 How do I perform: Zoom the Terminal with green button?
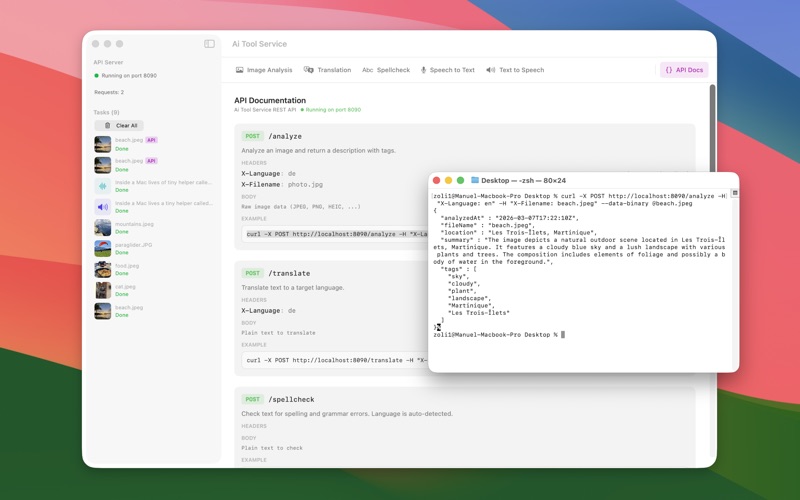point(460,180)
